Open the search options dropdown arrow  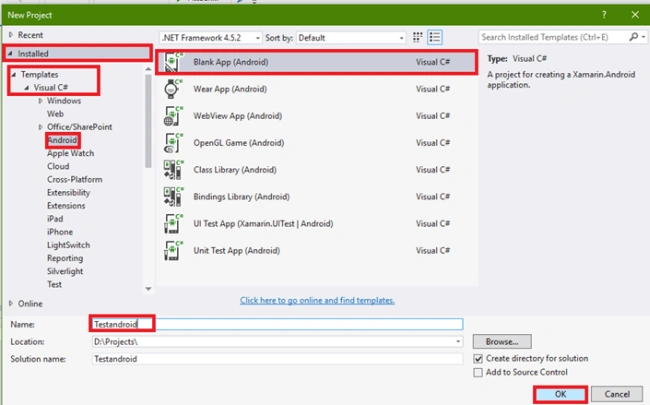[x=643, y=37]
